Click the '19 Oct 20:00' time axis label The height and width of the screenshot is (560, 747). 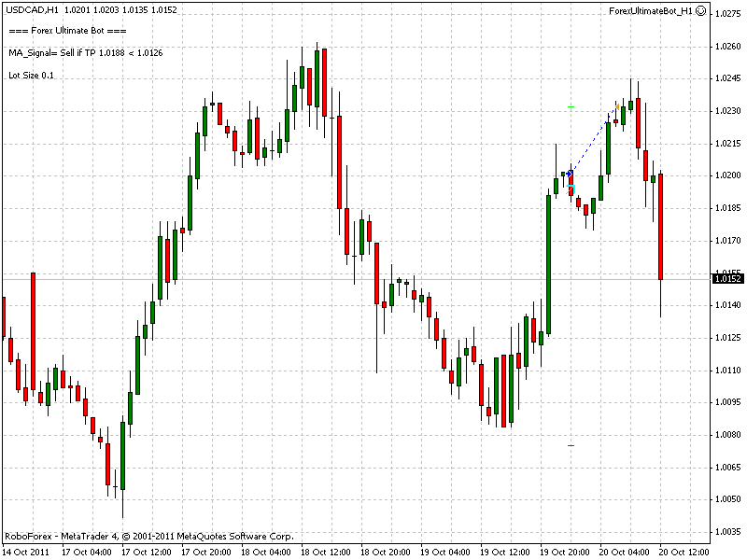pos(565,552)
